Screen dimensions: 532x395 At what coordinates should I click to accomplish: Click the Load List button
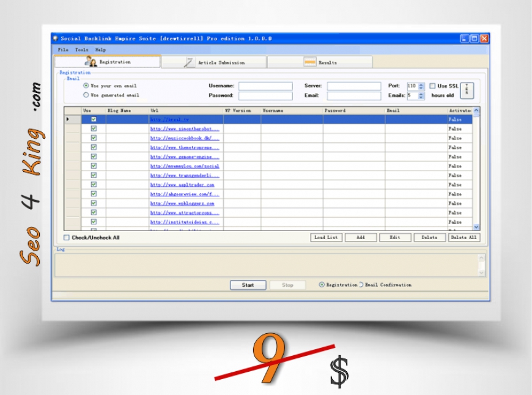326,237
